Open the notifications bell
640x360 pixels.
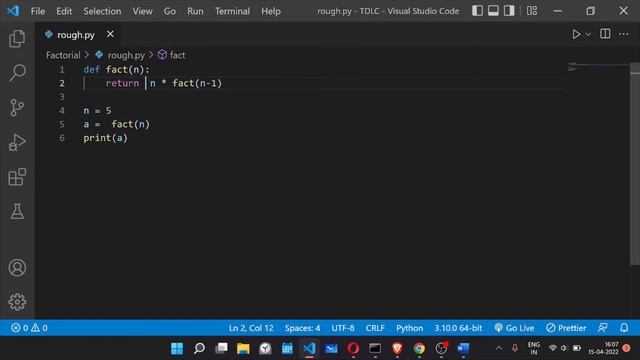tap(624, 328)
